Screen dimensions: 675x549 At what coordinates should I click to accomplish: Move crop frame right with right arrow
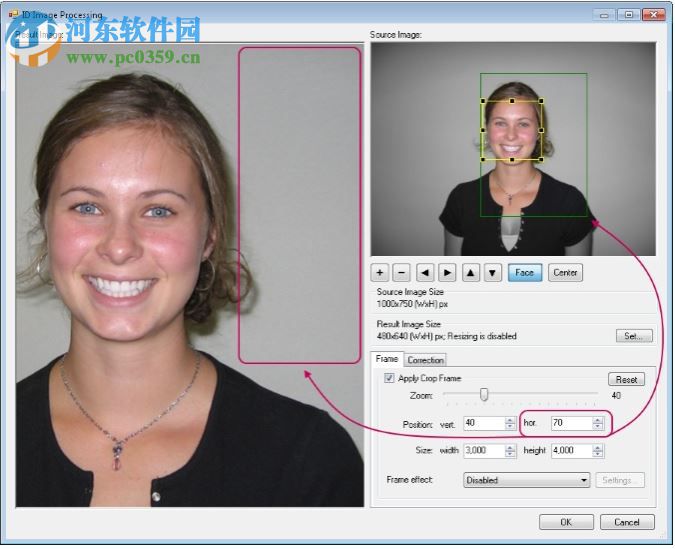coord(447,273)
